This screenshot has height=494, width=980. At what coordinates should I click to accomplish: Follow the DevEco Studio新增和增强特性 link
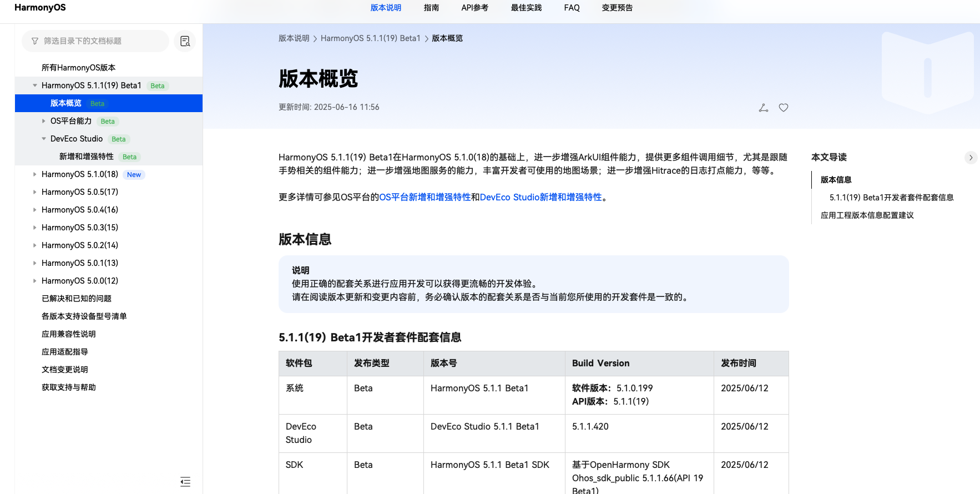pyautogui.click(x=540, y=197)
